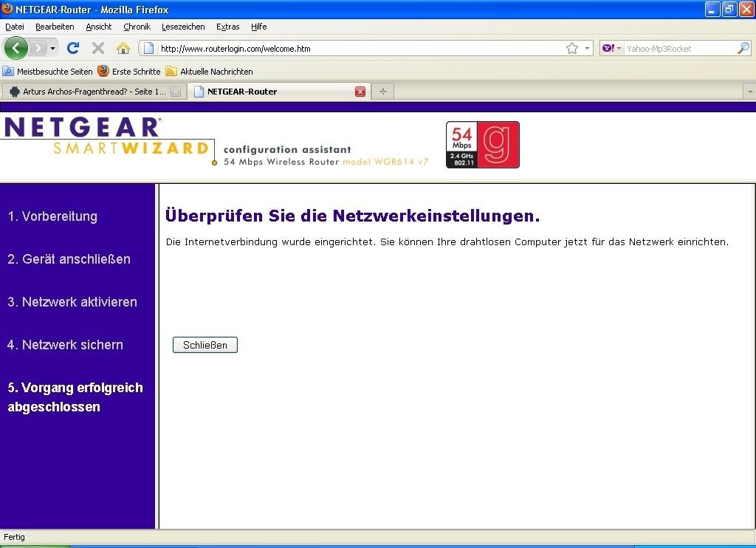Click the Firefox icon in title bar

[x=7, y=9]
